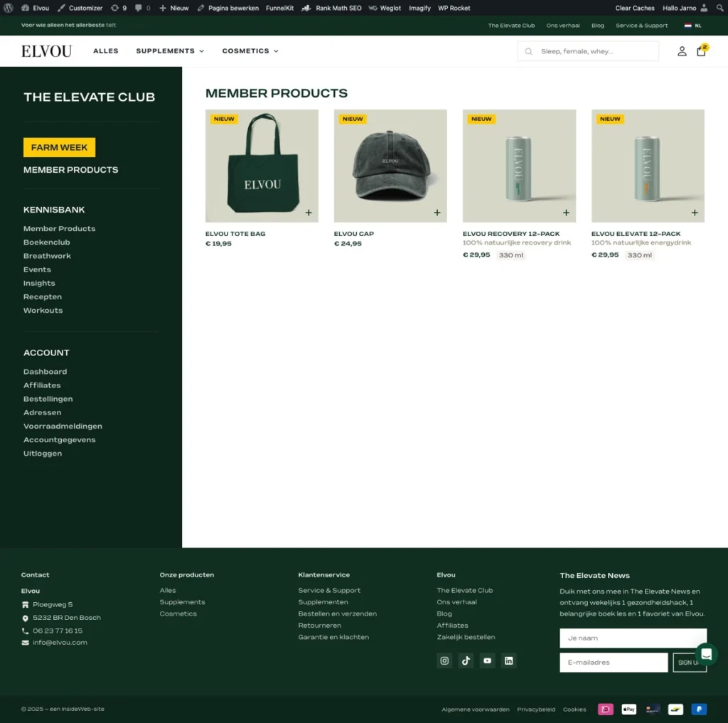Viewport: 728px width, 723px height.
Task: Open the Bestellingen account link
Action: 48,399
